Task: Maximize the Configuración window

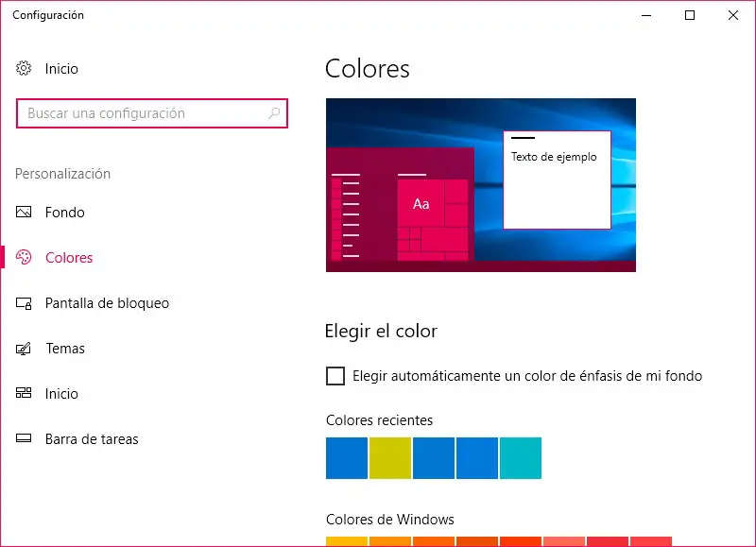Action: pos(690,15)
